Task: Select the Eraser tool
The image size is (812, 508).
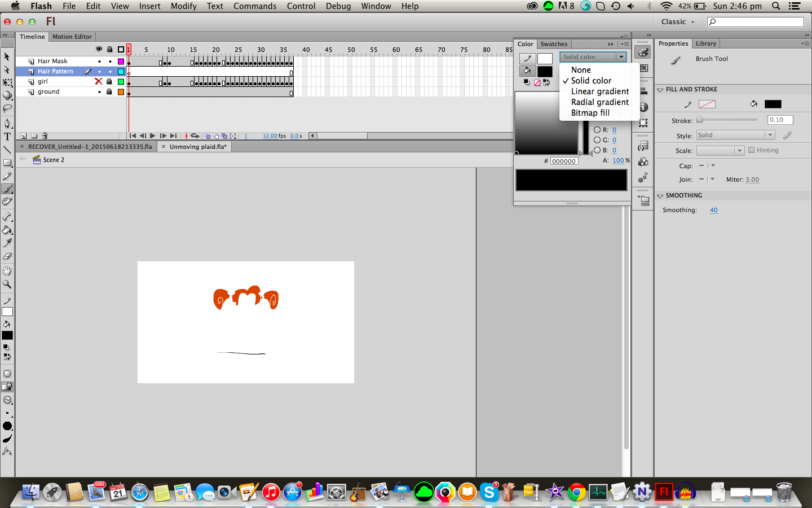Action: (x=7, y=256)
